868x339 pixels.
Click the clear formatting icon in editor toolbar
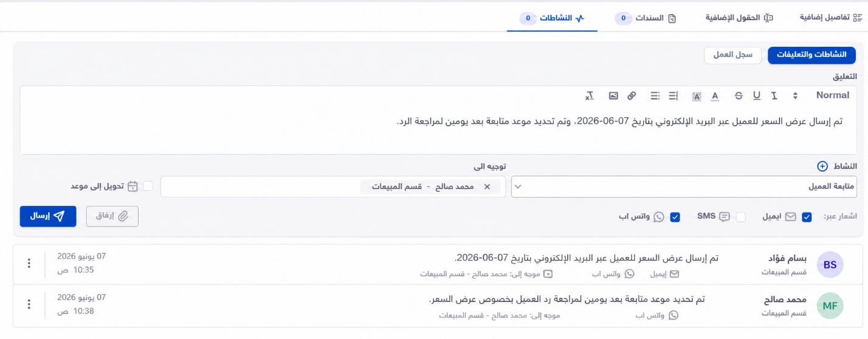589,96
